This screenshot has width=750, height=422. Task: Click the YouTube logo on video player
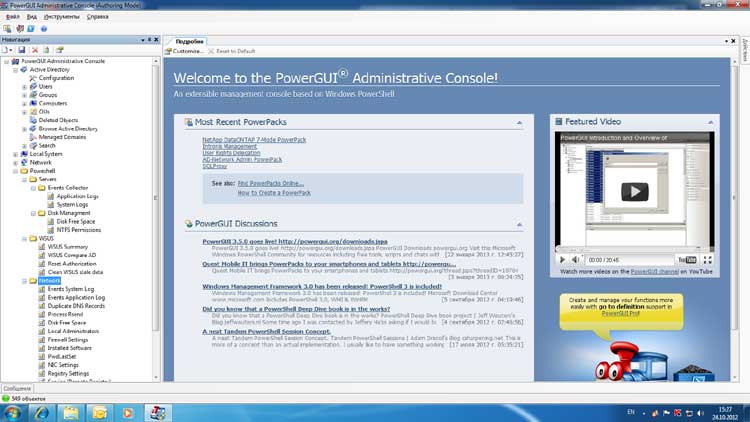coord(687,260)
